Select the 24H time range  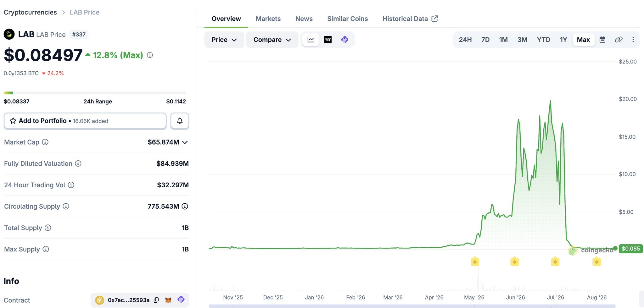click(465, 40)
